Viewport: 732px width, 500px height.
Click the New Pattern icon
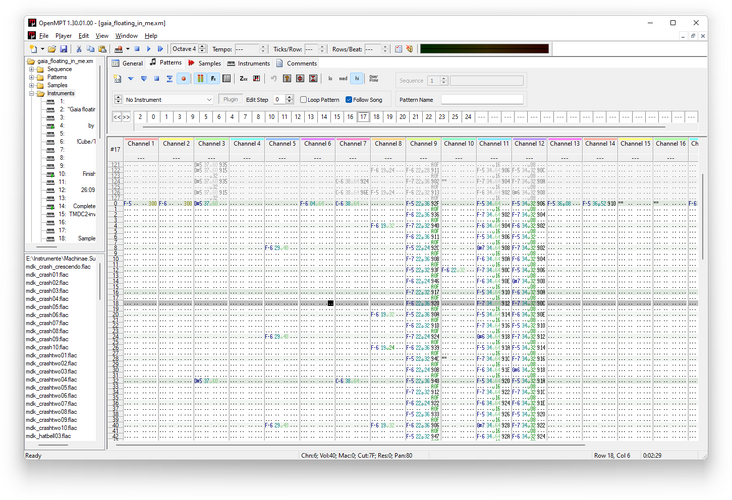click(118, 79)
